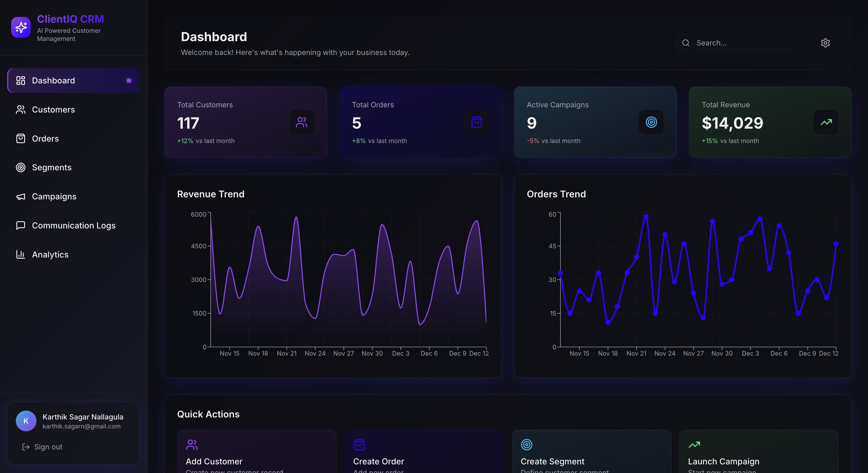Image resolution: width=868 pixels, height=473 pixels.
Task: Click the search magnifier icon
Action: click(x=686, y=43)
